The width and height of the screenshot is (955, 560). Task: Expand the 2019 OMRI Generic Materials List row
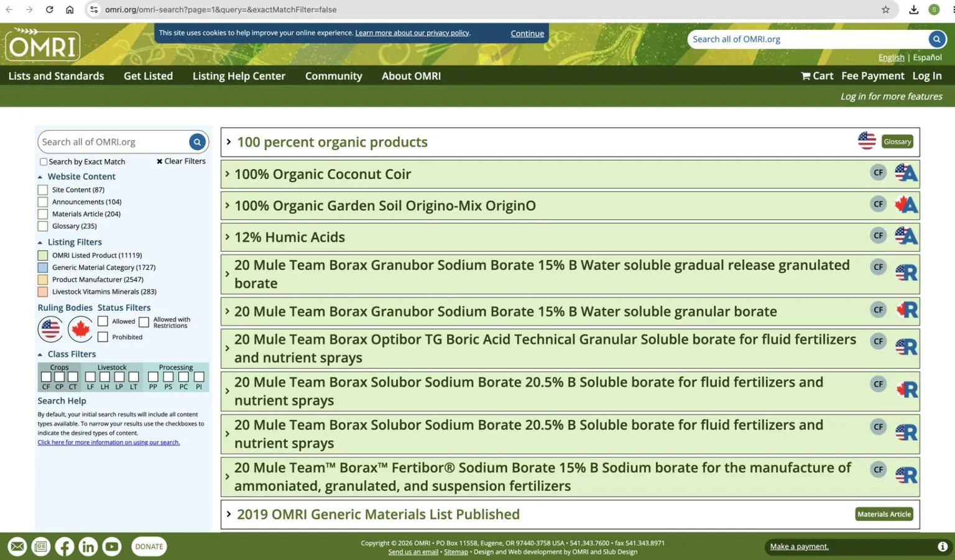pyautogui.click(x=229, y=514)
